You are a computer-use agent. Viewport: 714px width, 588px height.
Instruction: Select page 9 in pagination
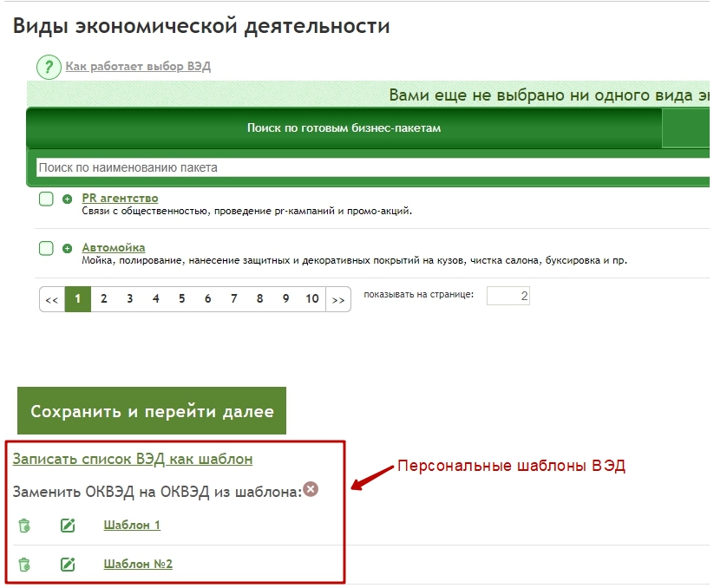[285, 299]
